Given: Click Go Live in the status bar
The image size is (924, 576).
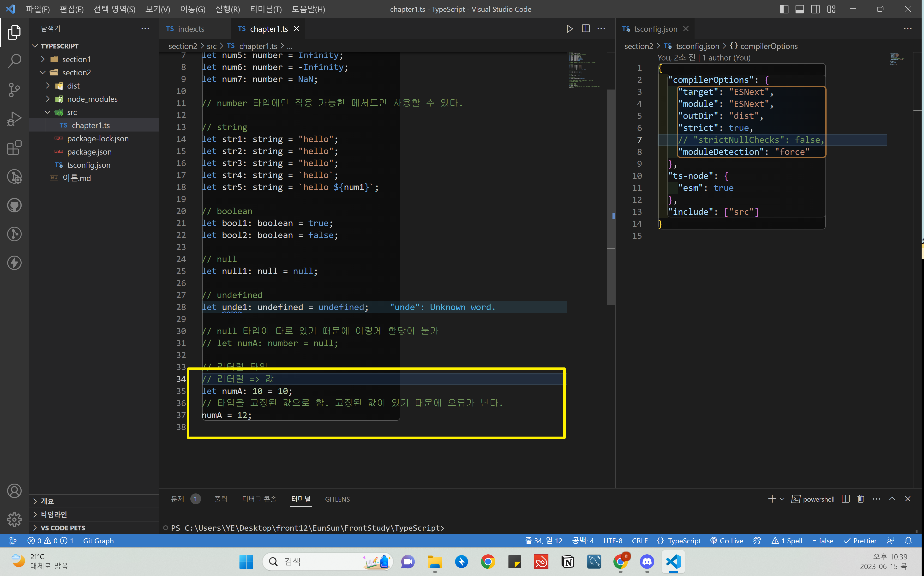Looking at the screenshot, I should pos(727,540).
